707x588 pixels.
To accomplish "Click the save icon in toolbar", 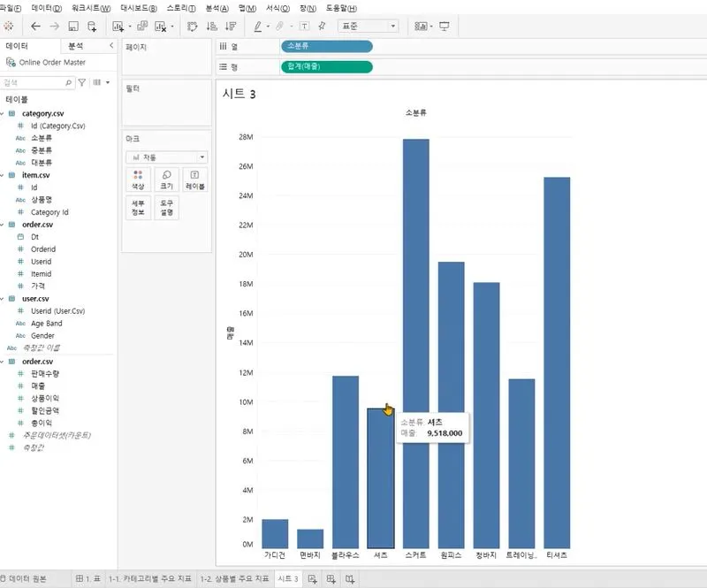I will coord(73,27).
